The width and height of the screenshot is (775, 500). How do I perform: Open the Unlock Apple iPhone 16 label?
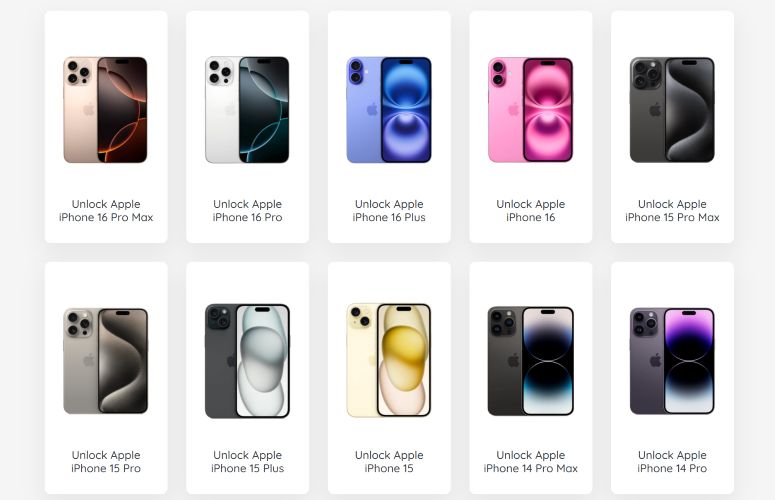click(530, 211)
